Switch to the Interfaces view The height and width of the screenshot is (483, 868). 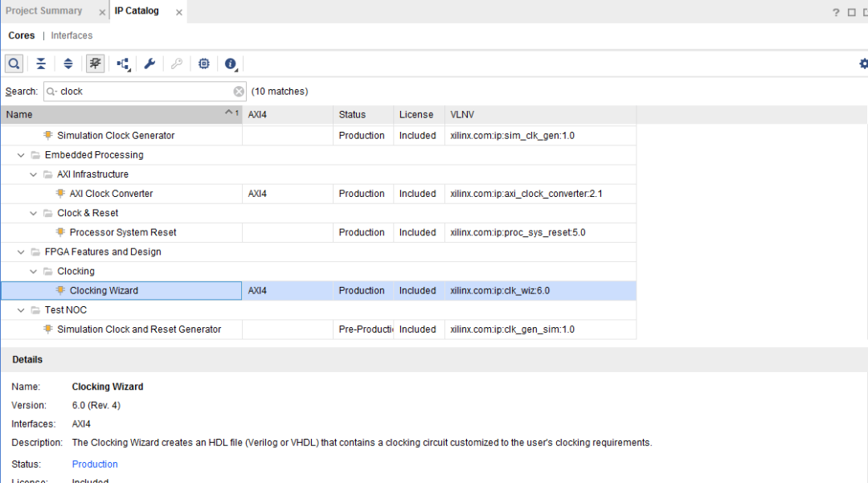click(x=72, y=35)
